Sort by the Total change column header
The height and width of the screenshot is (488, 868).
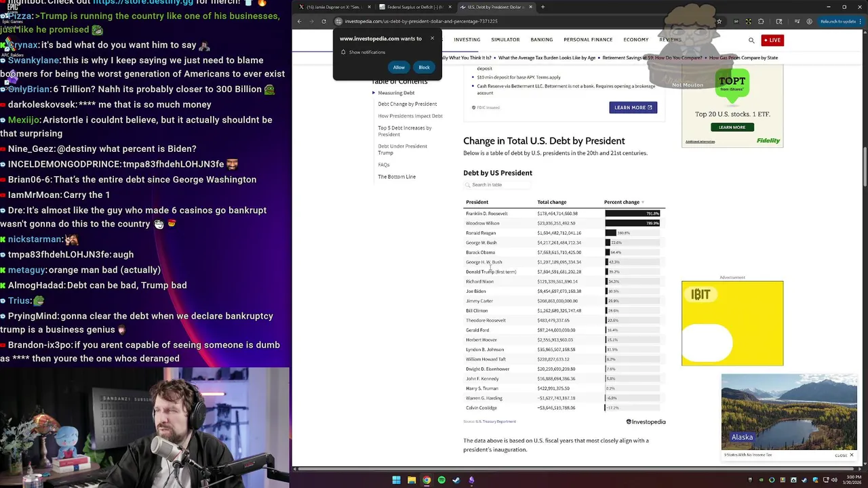[x=551, y=202]
